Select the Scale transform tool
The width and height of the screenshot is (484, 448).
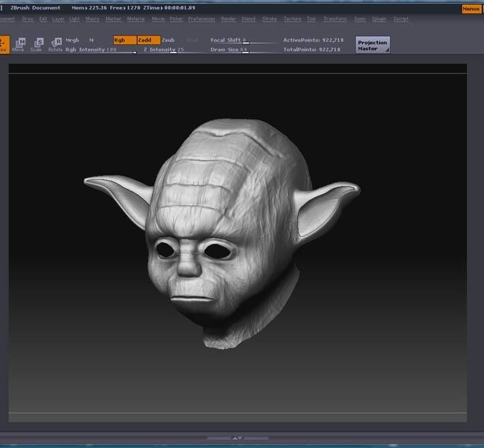point(37,45)
